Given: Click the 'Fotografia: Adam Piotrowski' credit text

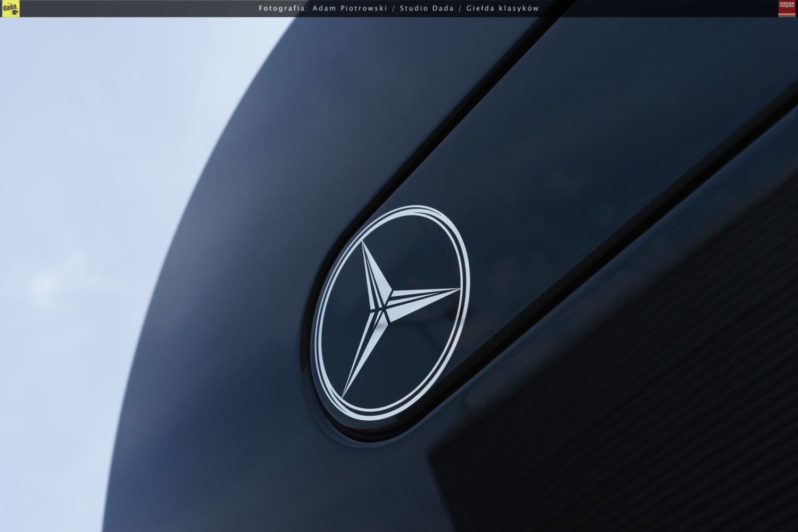Looking at the screenshot, I should click(323, 9).
